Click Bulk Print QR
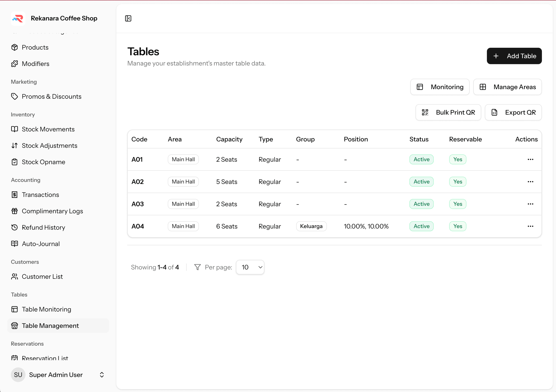 coord(448,112)
